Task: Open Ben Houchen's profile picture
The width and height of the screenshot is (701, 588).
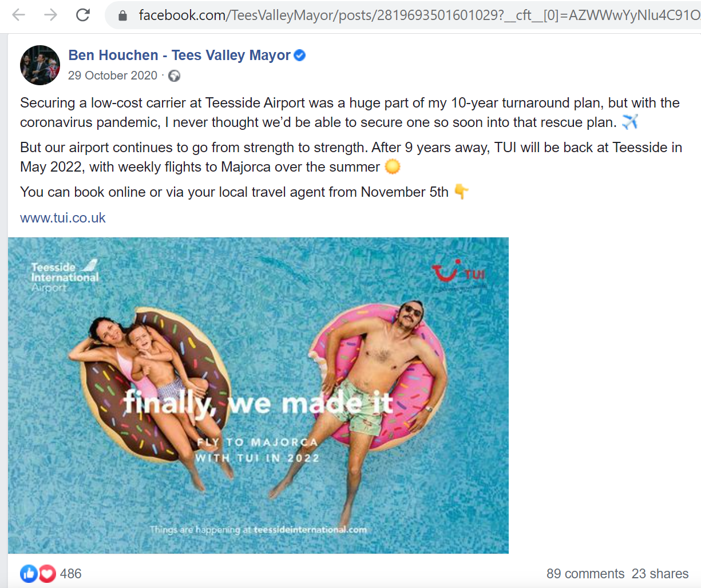Action: 40,65
